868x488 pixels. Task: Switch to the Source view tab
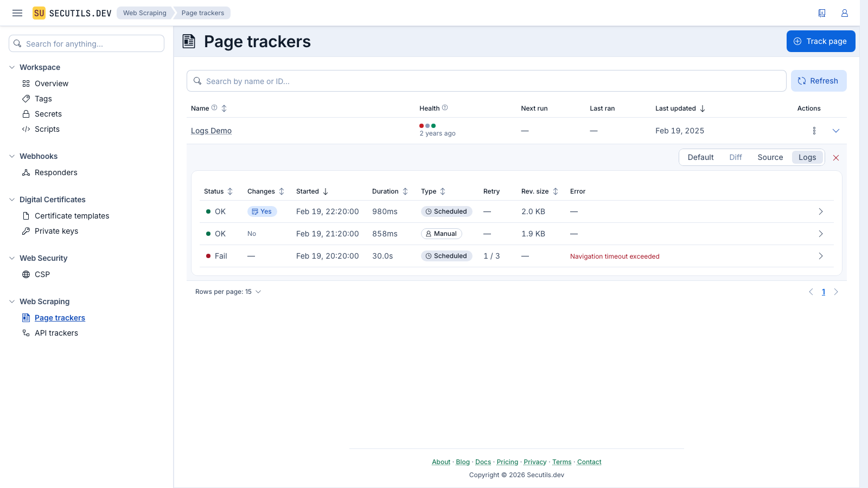click(770, 157)
